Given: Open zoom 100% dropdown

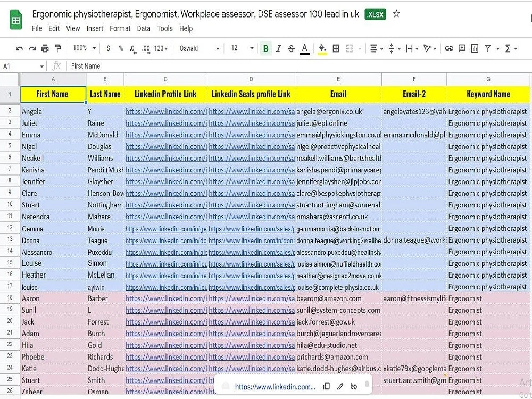Looking at the screenshot, I should (85, 48).
